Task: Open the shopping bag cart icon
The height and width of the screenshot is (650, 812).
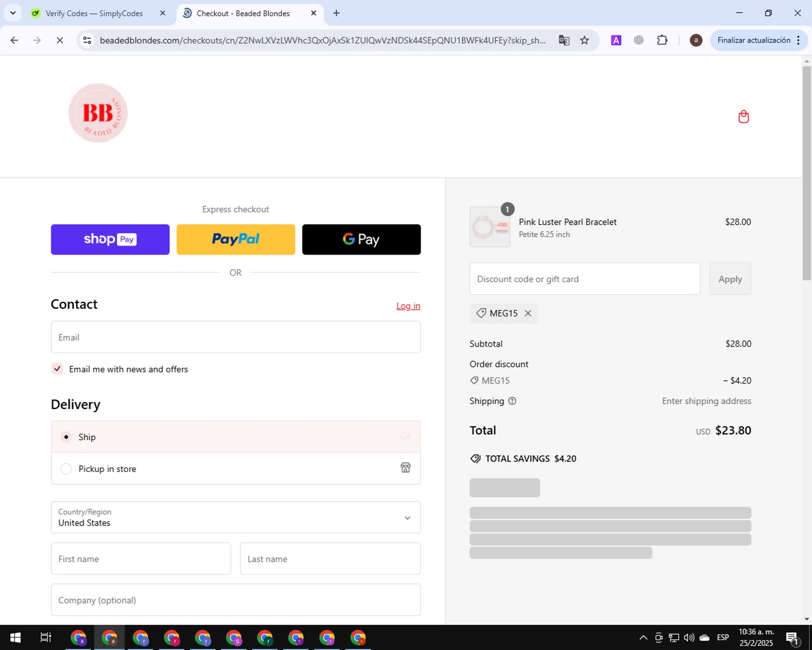Action: 743,116
